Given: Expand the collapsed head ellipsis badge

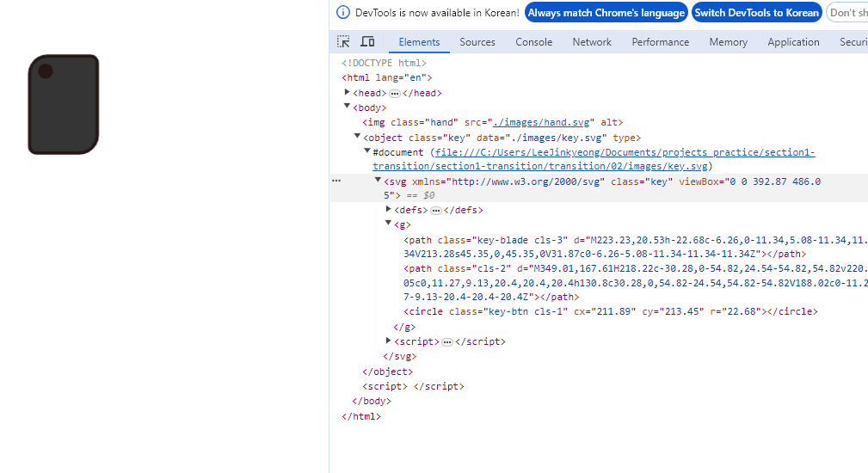Looking at the screenshot, I should [395, 94].
